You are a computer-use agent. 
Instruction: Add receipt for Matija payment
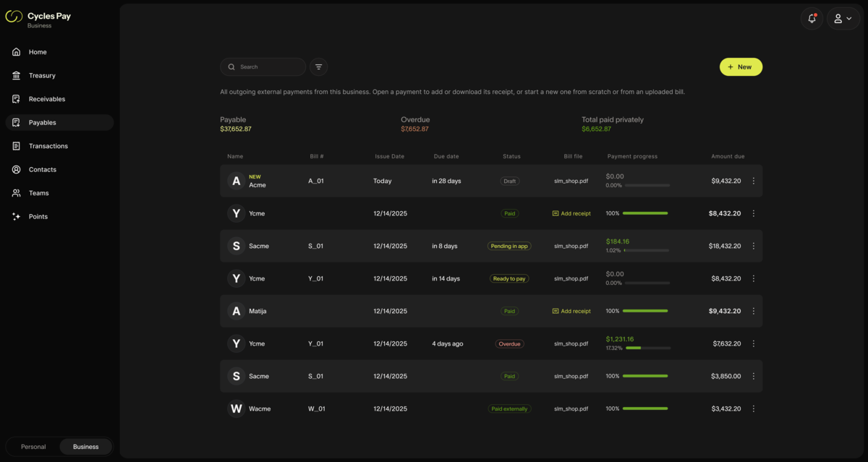pos(571,311)
